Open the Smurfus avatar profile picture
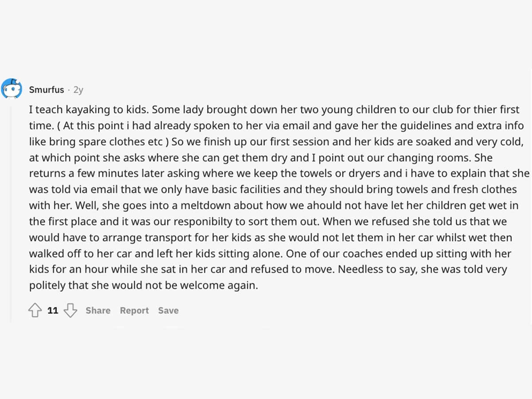 click(12, 89)
